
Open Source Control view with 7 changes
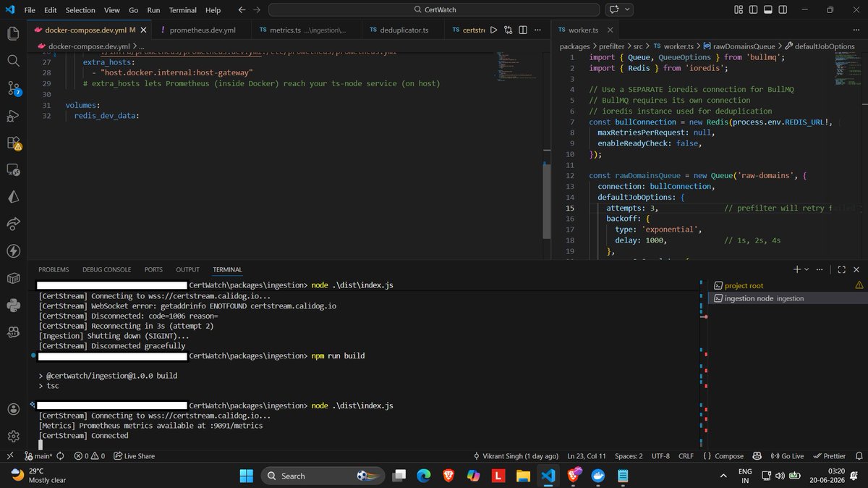tap(13, 88)
